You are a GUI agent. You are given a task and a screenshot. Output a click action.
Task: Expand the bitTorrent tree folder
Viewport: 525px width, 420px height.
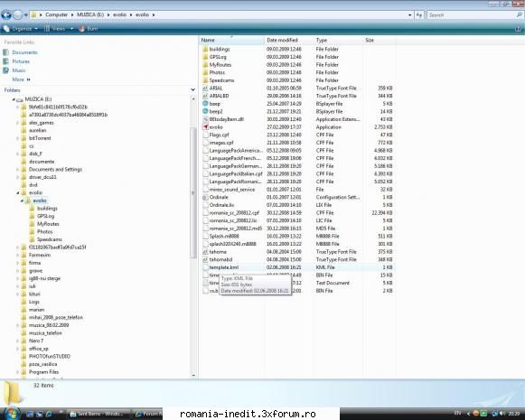pos(18,138)
